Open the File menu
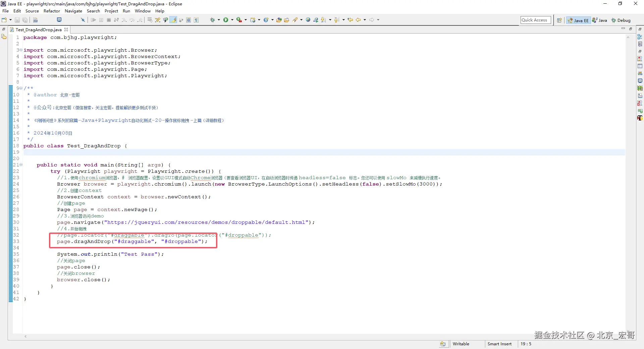The width and height of the screenshot is (644, 349). (6, 11)
